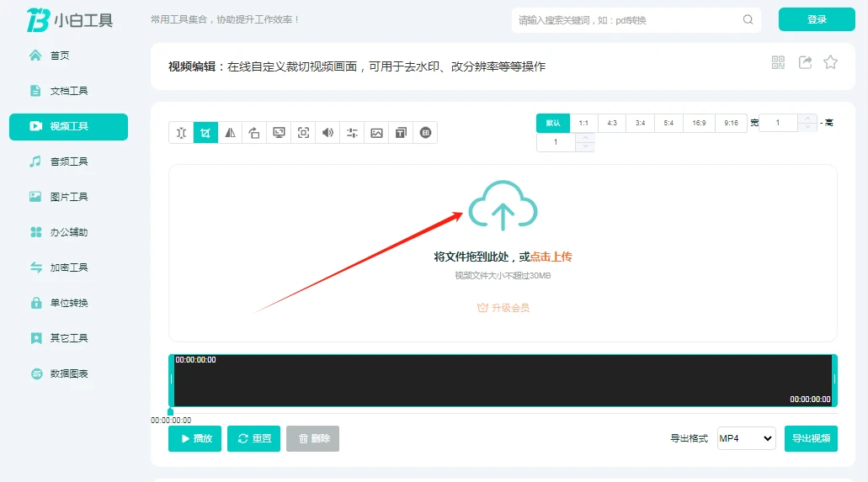868x482 pixels.
Task: Click the cloud upload icon
Action: pyautogui.click(x=503, y=205)
